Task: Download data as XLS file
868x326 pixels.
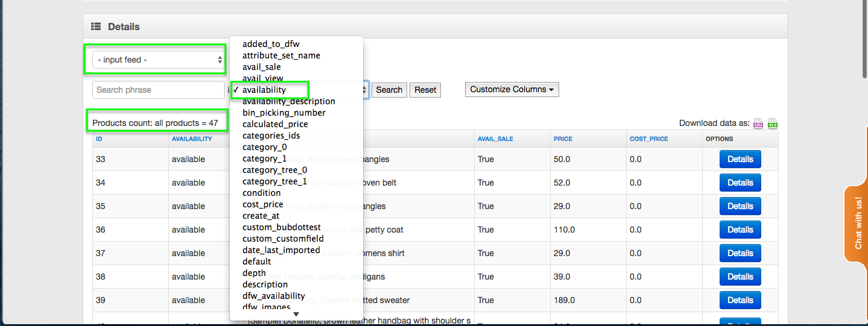Action: click(772, 124)
